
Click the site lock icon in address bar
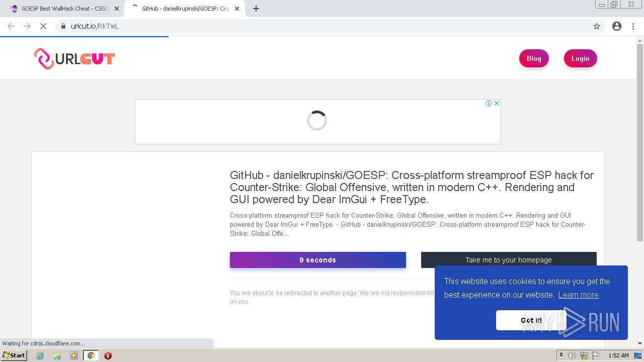[x=63, y=26]
